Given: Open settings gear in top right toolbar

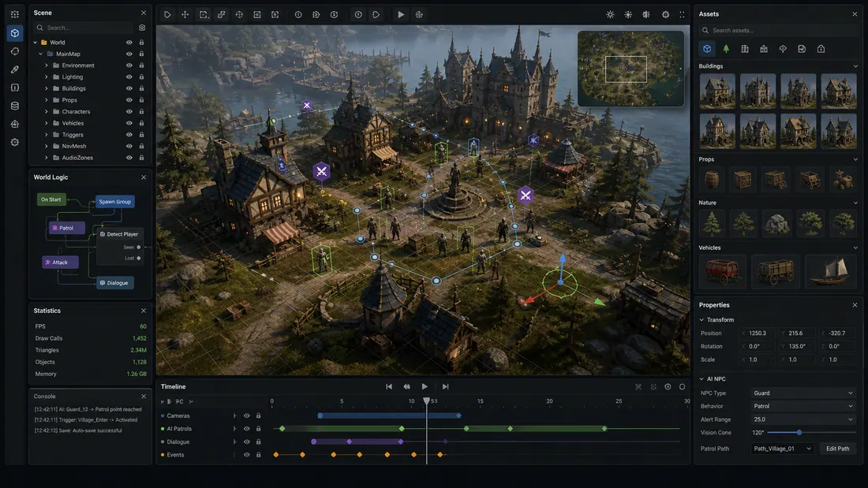Looking at the screenshot, I should pos(665,15).
